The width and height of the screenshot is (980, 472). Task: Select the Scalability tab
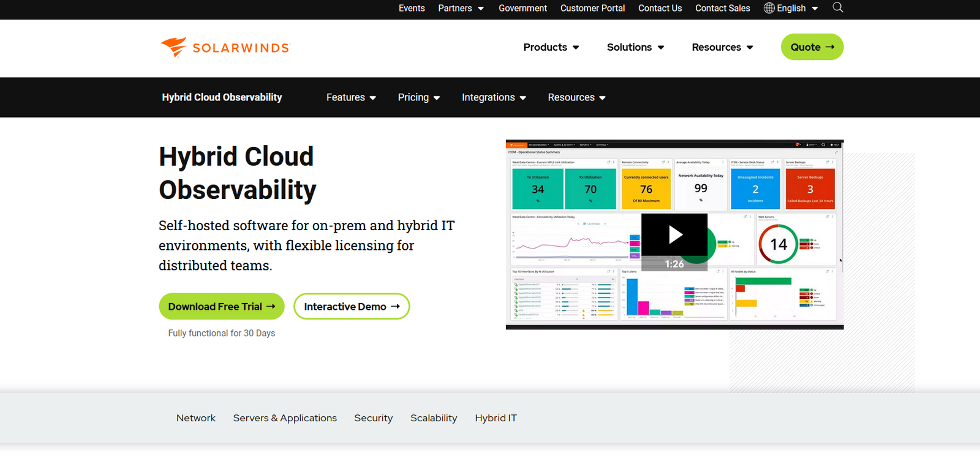[x=434, y=418]
